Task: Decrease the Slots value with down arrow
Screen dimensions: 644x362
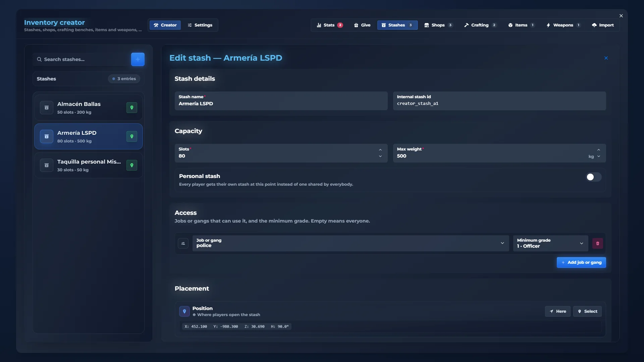Action: tap(380, 157)
